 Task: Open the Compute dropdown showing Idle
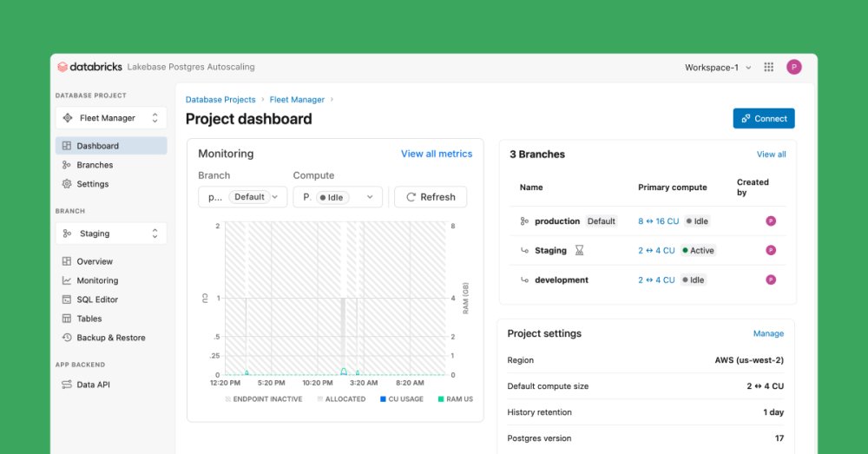point(338,197)
